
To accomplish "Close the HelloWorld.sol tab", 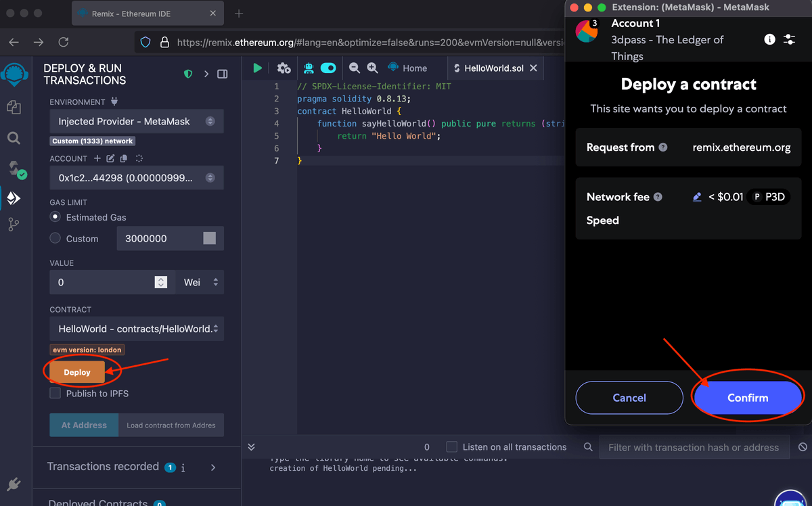I will tap(533, 68).
